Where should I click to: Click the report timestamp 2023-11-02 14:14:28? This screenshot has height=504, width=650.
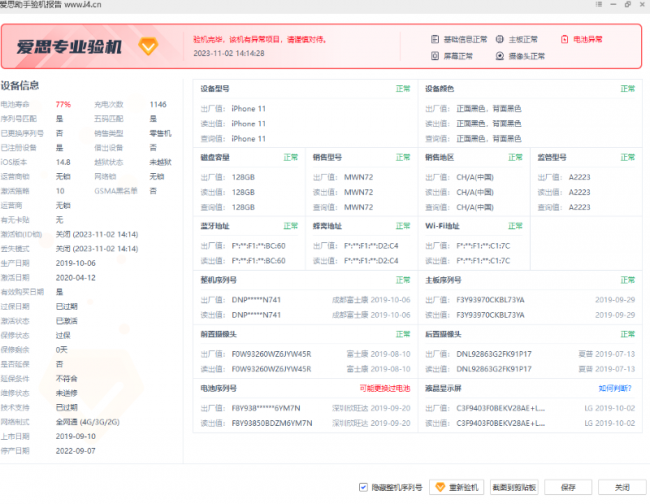click(x=228, y=53)
